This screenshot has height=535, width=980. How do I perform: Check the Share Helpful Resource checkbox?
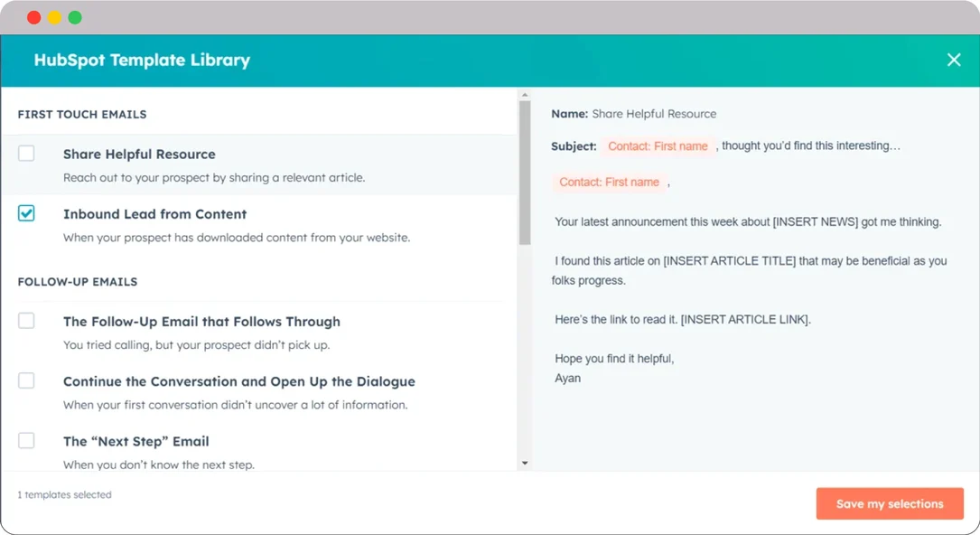[x=25, y=154]
